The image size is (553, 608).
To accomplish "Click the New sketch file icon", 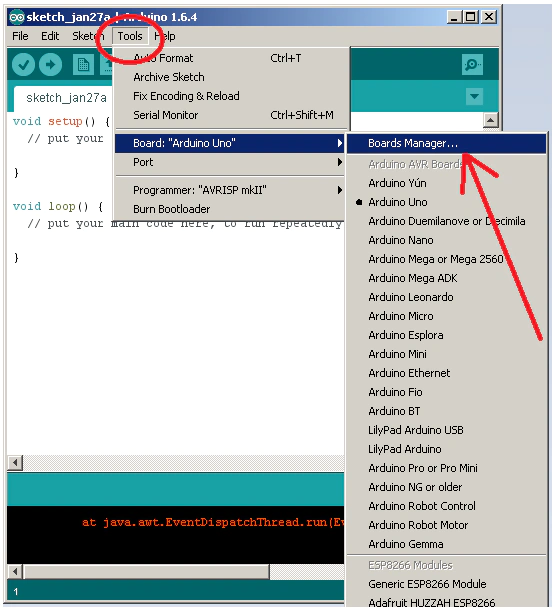I will point(83,64).
